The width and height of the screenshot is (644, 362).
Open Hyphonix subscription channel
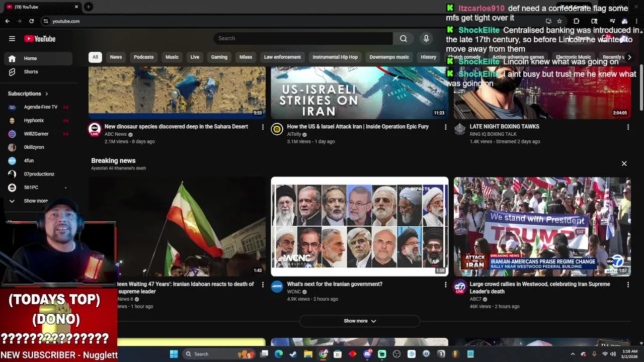tap(38, 121)
